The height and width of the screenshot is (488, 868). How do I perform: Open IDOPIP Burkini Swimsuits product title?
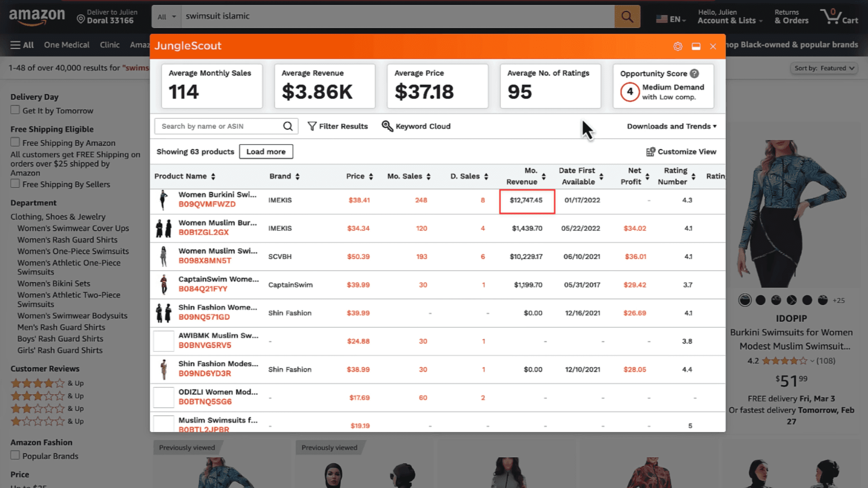[x=792, y=339]
